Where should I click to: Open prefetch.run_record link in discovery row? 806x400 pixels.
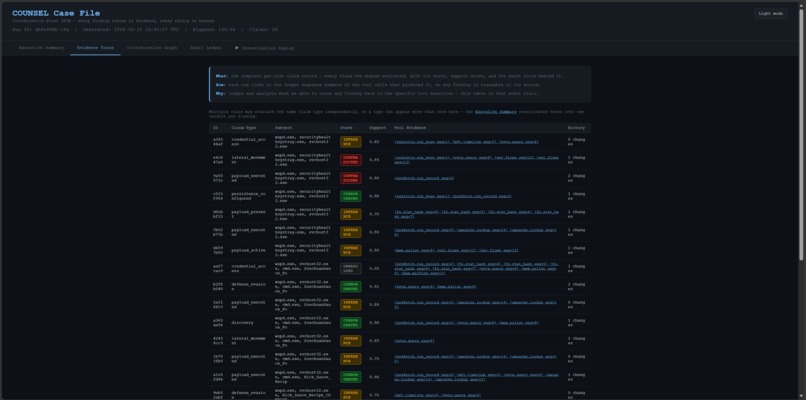pos(424,322)
